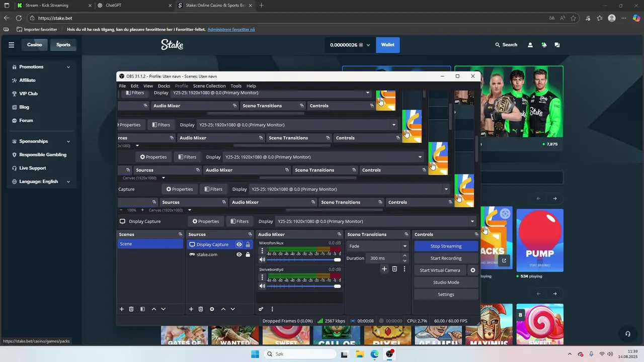Select the Scene item in Scenes list
644x362 pixels.
pyautogui.click(x=150, y=244)
